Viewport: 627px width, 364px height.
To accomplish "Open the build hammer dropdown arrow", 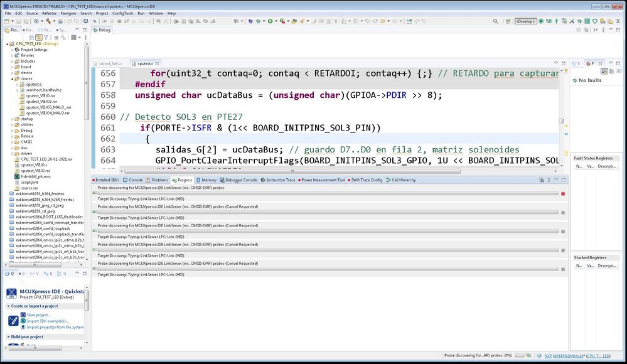I will click(54, 21).
